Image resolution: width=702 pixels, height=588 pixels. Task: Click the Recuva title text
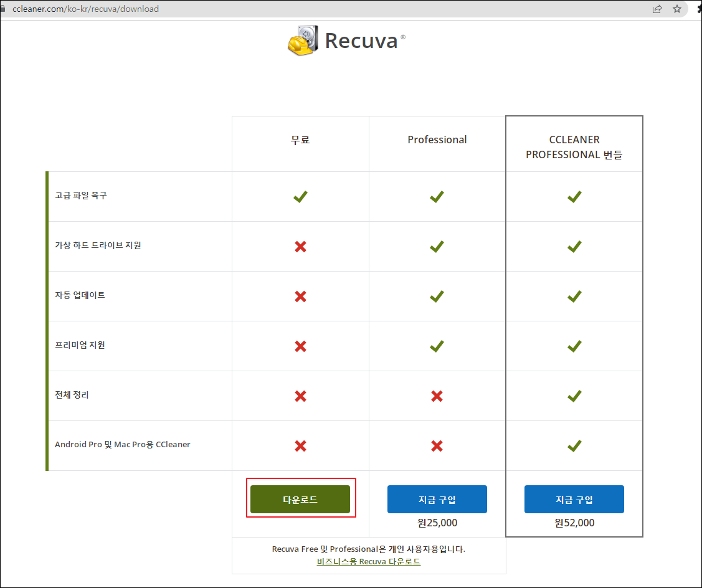[x=361, y=40]
